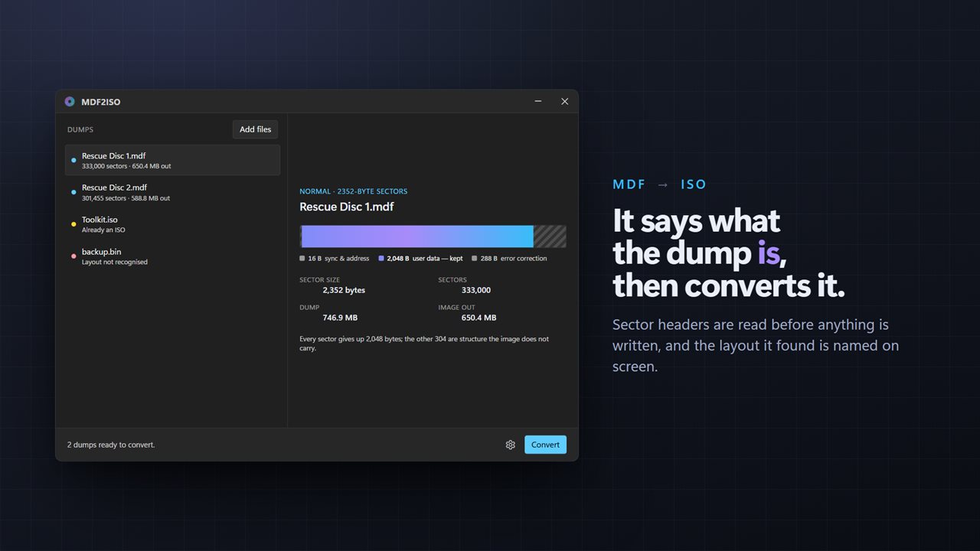Click the 'MDF → ISO' promo label
Viewport: 980px width, 551px height.
[x=659, y=184]
